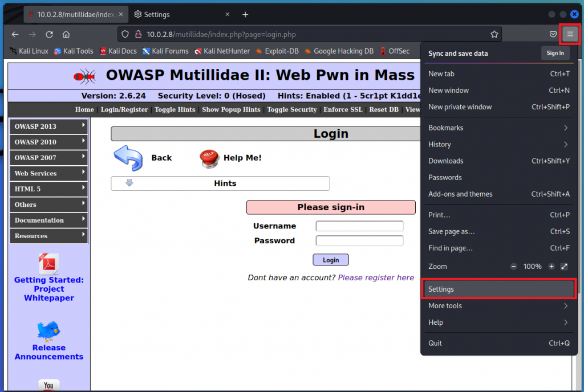
Task: Open the Project Whitepaper PDF icon
Action: pyautogui.click(x=49, y=263)
